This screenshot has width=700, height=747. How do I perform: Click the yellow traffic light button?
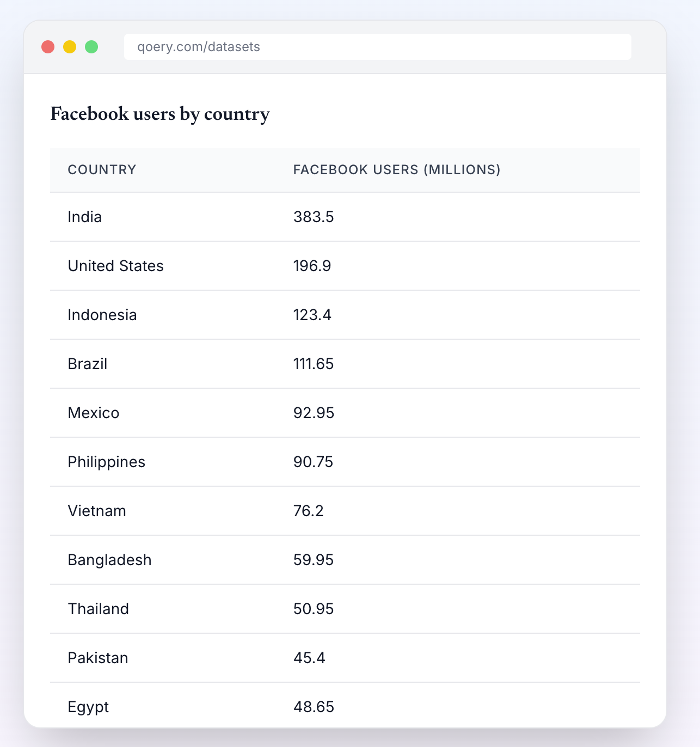71,47
